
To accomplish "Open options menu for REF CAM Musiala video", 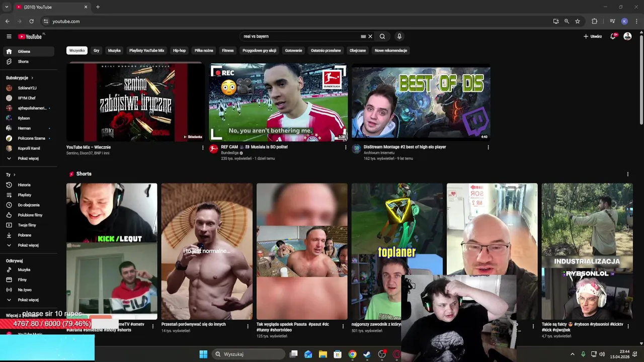I will tap(345, 148).
